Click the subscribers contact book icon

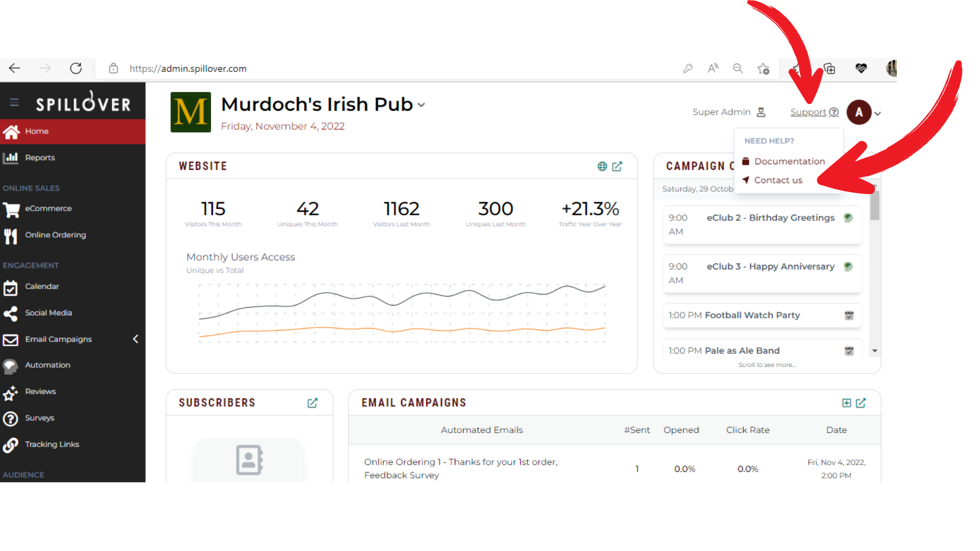pyautogui.click(x=249, y=460)
